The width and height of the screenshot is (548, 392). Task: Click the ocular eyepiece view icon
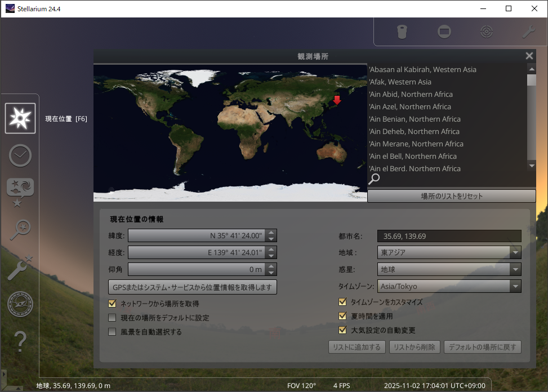(402, 32)
